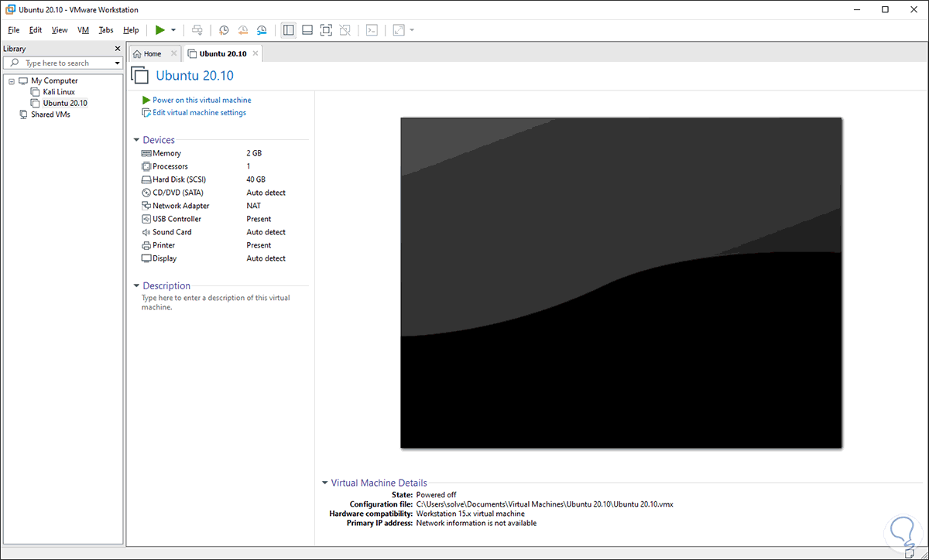Viewport: 929px width, 560px height.
Task: Open the Tabs menu
Action: click(x=106, y=30)
